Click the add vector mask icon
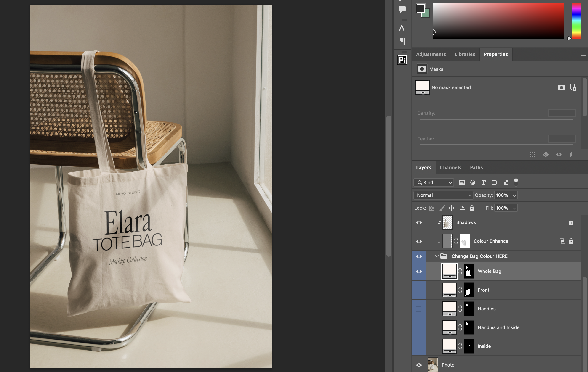The width and height of the screenshot is (588, 372). tap(573, 87)
